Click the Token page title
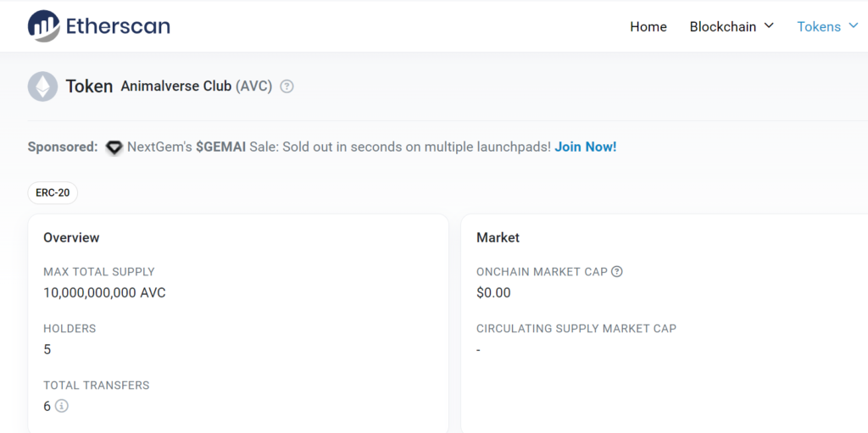 click(x=89, y=86)
